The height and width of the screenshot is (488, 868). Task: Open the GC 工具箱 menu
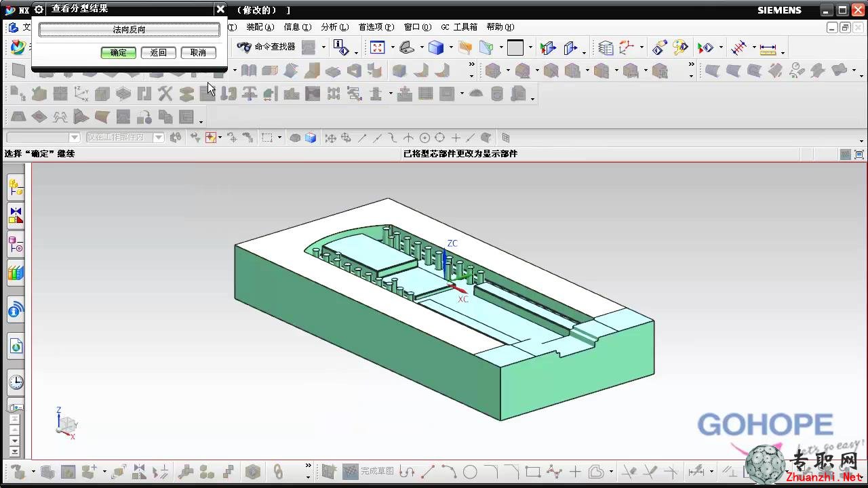coord(459,27)
